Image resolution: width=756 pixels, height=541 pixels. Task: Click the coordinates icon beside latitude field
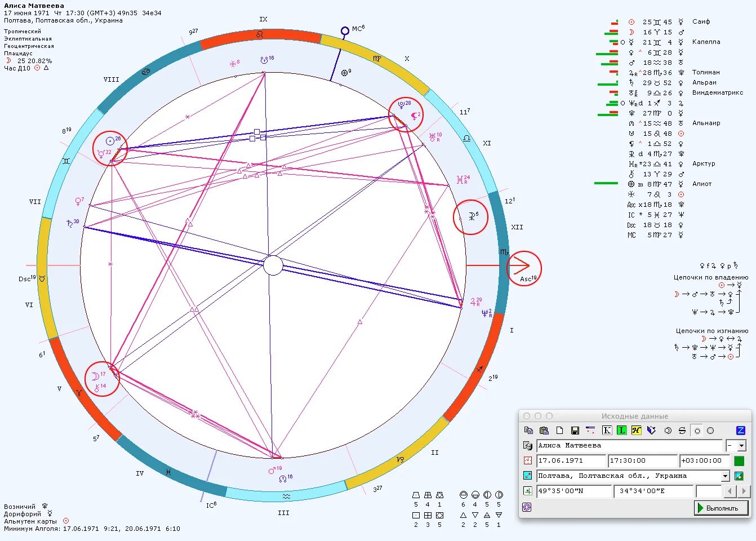click(527, 491)
